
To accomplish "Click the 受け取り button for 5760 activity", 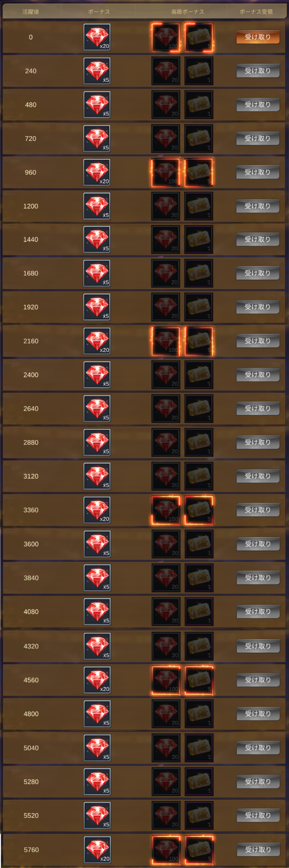I will point(258,849).
